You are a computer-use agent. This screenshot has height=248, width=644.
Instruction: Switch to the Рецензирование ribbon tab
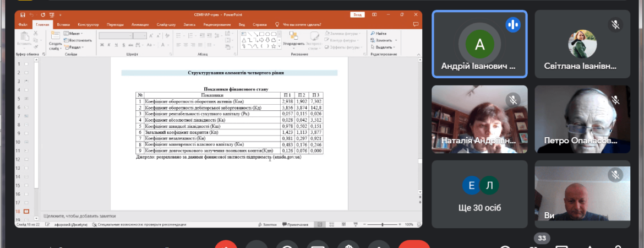coord(217,25)
